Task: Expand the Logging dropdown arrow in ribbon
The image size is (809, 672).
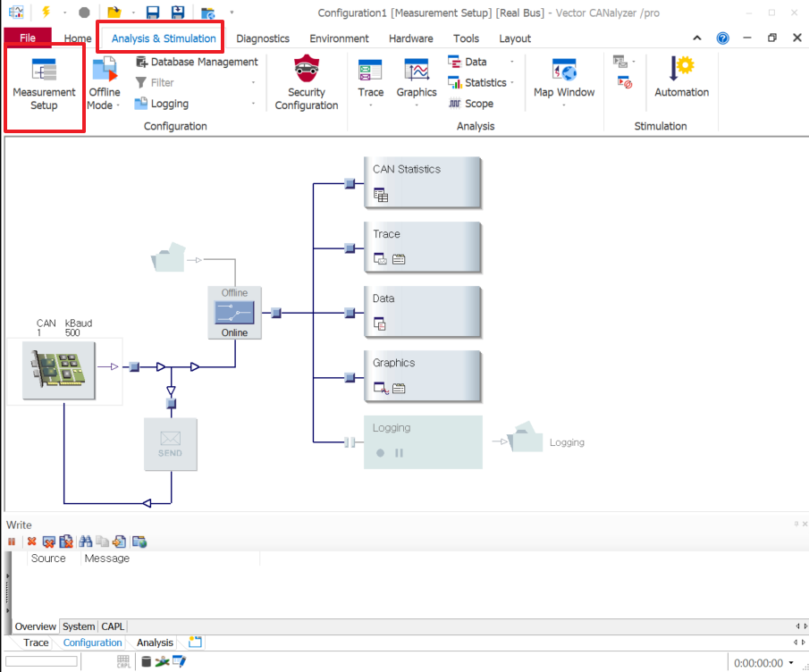Action: click(253, 104)
